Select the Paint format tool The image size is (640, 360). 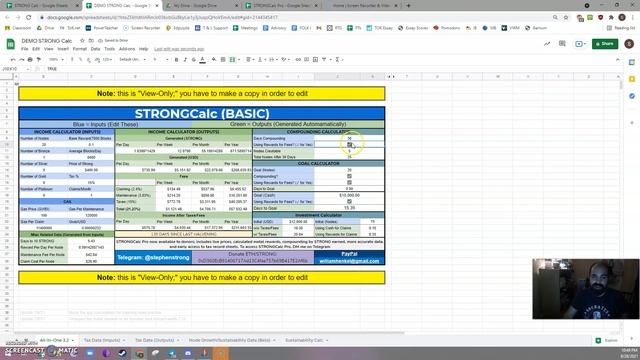[39, 60]
